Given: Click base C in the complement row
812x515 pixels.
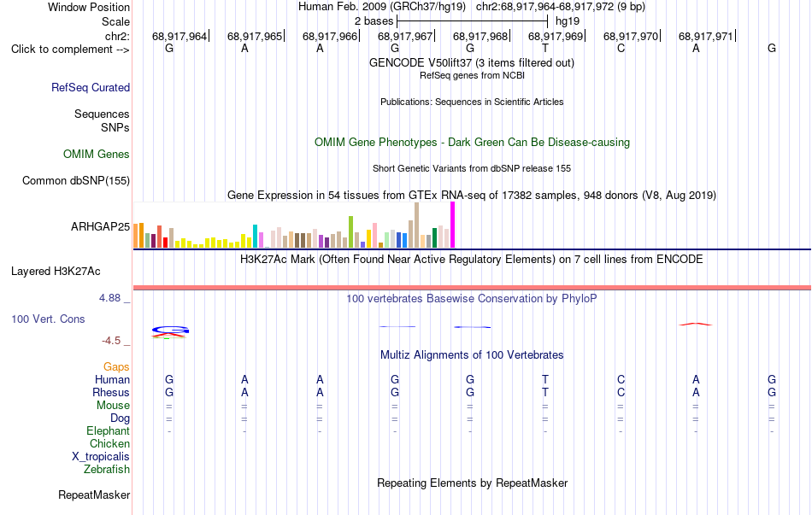Looking at the screenshot, I should click(x=621, y=48).
